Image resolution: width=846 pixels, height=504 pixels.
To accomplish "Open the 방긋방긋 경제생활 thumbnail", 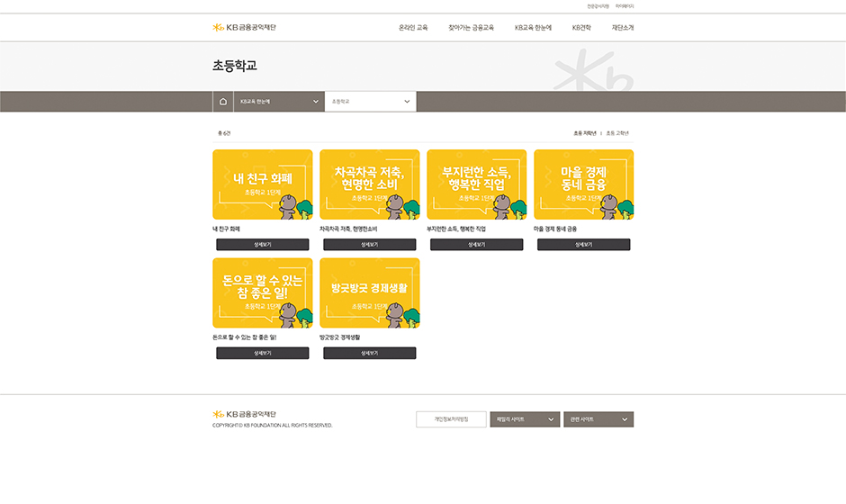I will [x=370, y=293].
